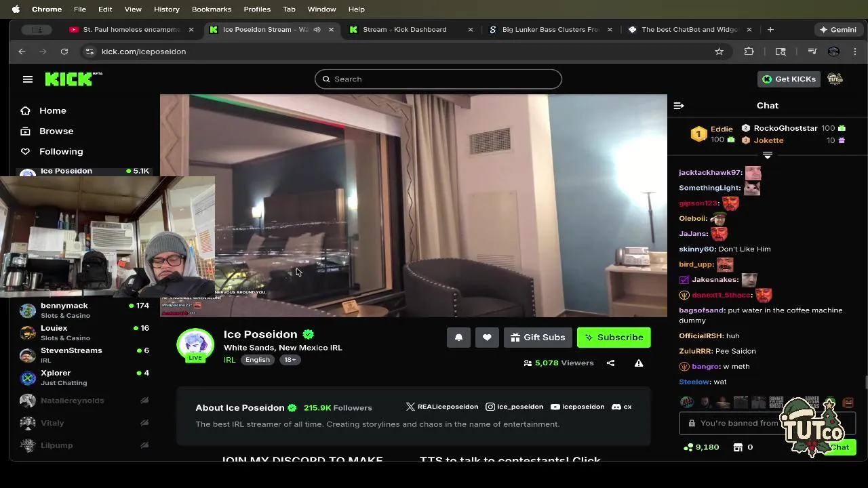Screen dimensions: 868x488
Task: Reload the page
Action: click(x=64, y=52)
